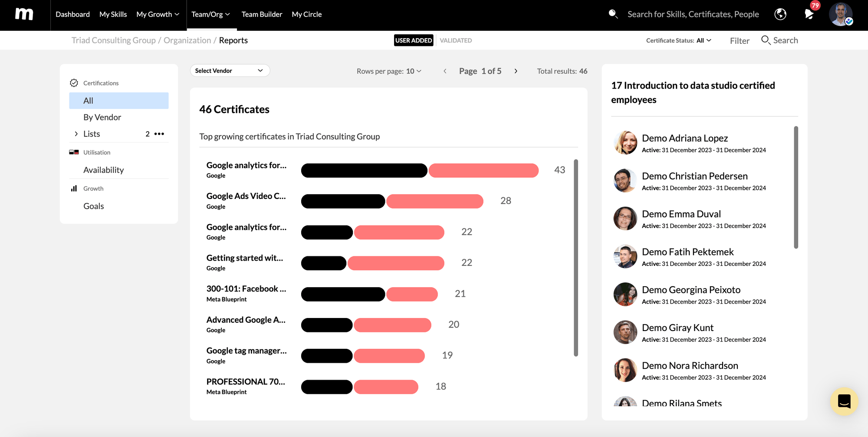Go to the next page of certificates
Viewport: 868px width, 437px height.
point(516,71)
